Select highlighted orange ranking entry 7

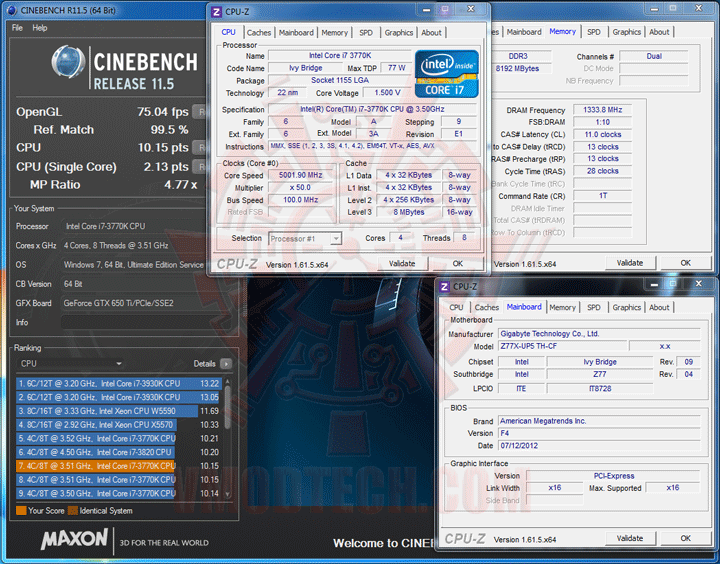(119, 466)
